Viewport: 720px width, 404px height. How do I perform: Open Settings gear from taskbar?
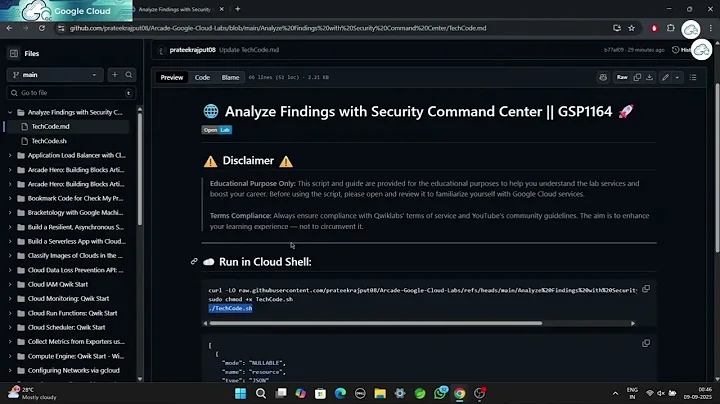click(400, 393)
